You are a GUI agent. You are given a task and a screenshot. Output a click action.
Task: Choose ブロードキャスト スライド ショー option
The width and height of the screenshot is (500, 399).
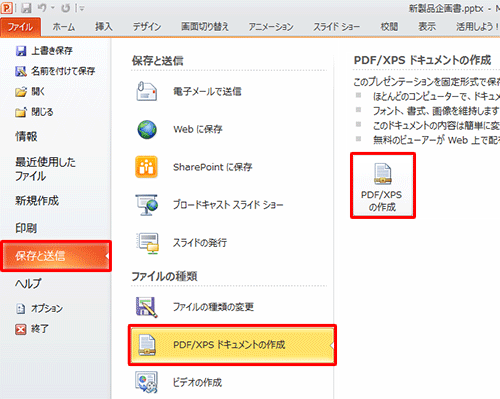[x=229, y=205]
